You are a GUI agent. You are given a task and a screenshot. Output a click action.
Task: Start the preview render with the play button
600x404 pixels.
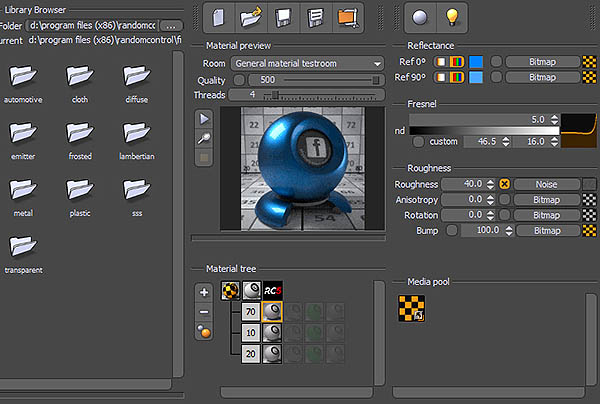(204, 119)
